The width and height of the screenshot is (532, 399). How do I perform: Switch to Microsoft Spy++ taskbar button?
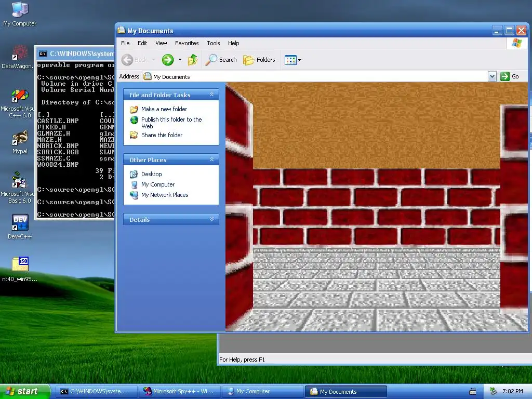tap(179, 391)
